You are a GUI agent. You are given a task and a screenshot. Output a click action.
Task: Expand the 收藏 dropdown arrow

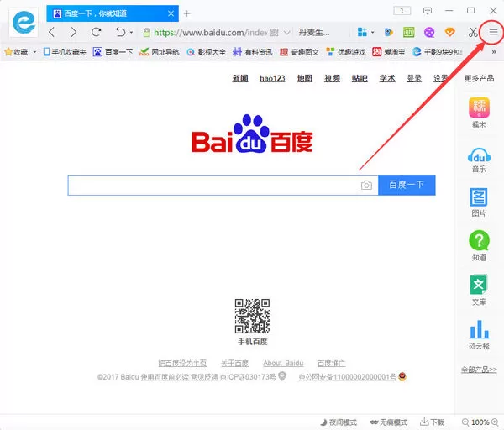34,52
